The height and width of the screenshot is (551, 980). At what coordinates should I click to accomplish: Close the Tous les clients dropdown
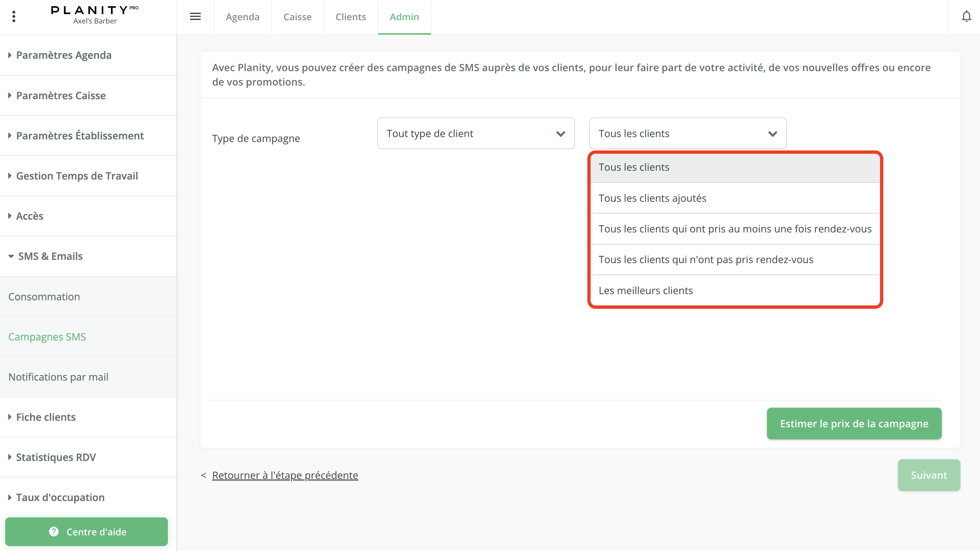tap(687, 134)
